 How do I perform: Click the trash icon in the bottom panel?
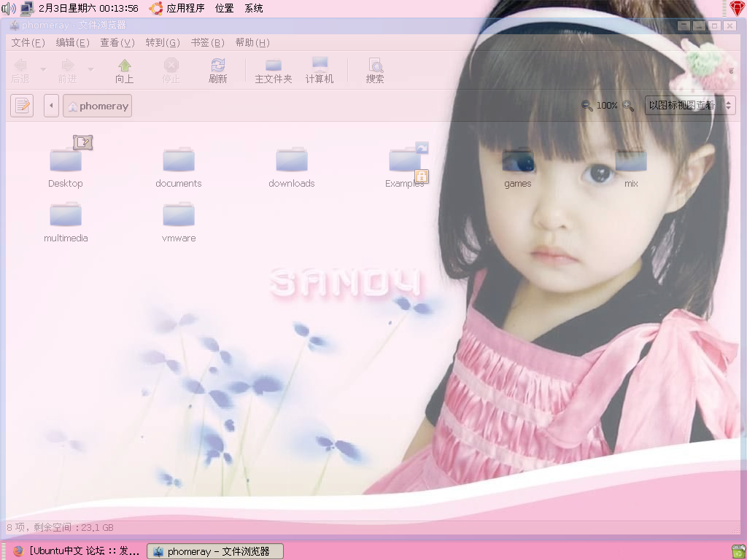pos(739,551)
